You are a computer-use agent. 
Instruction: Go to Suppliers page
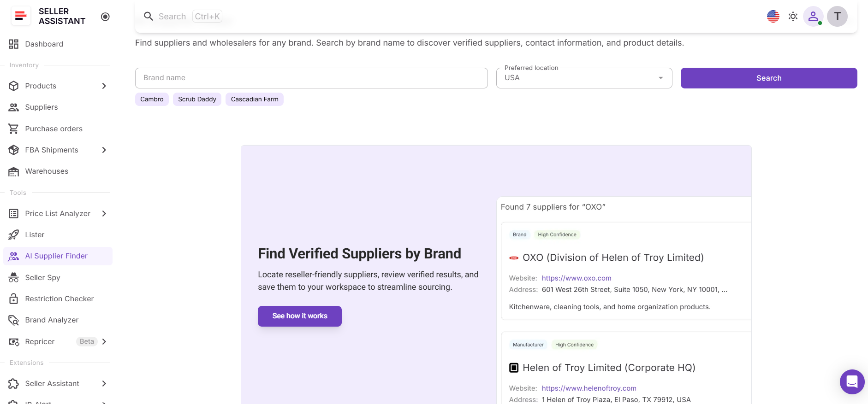58,107
